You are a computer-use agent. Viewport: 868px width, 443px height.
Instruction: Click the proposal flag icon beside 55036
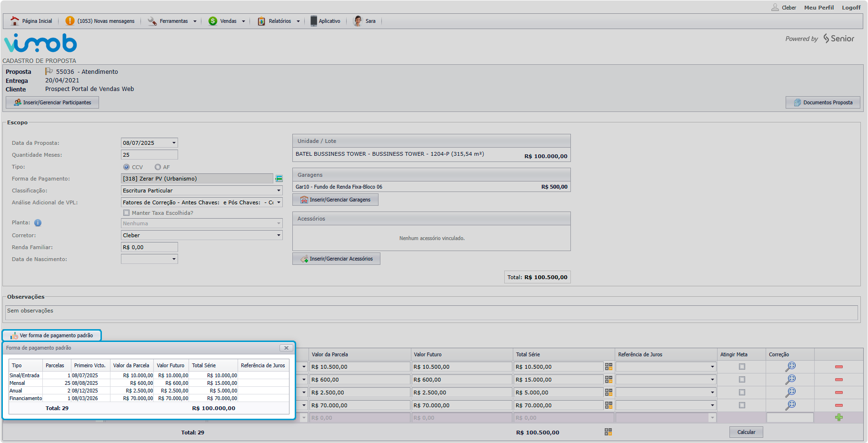click(x=49, y=71)
